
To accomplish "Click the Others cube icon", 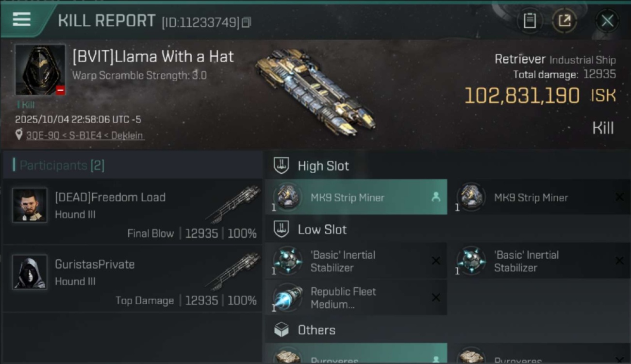I will [x=282, y=330].
